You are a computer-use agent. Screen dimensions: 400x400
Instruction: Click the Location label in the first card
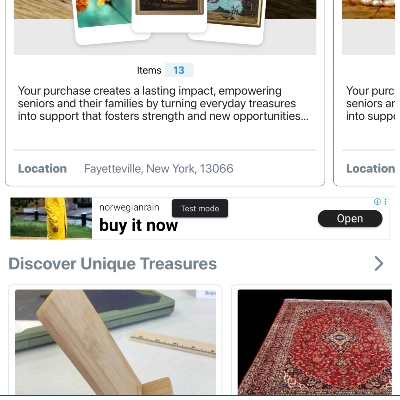coord(42,169)
